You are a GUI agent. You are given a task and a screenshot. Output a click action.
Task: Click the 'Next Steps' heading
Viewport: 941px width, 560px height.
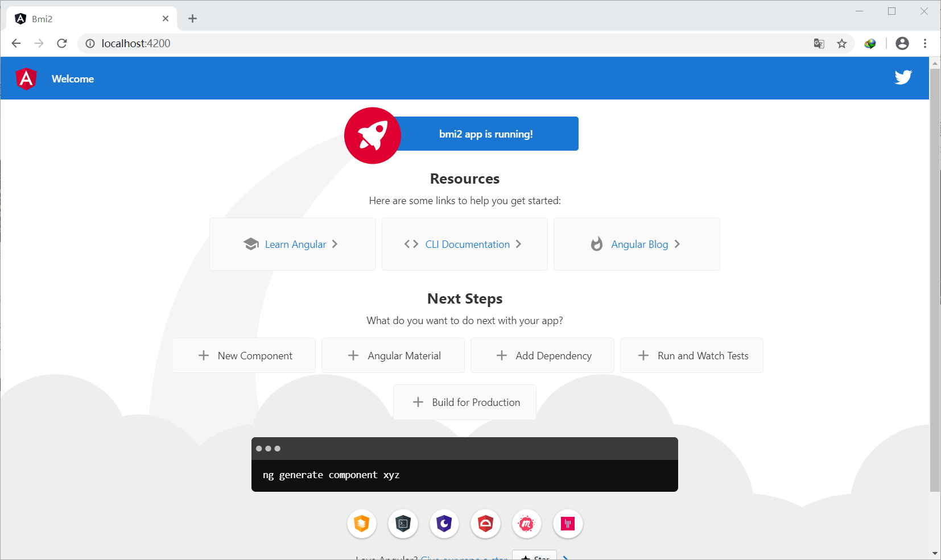coord(465,298)
